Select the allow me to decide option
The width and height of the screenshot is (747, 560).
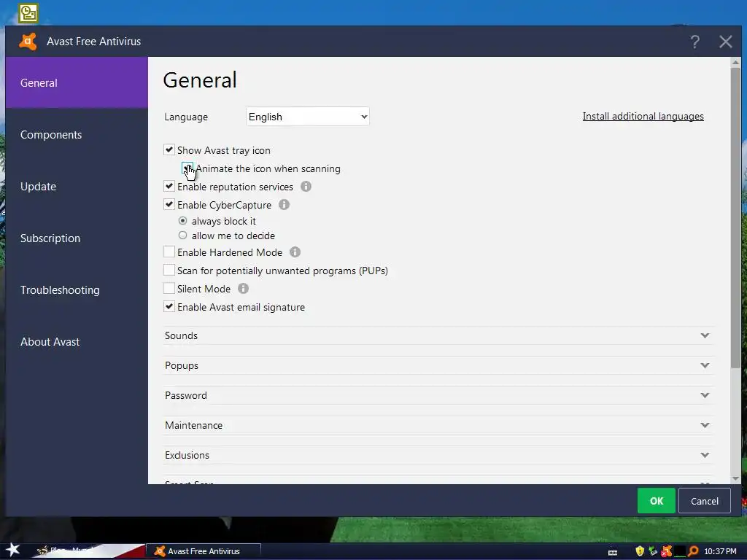coord(182,236)
